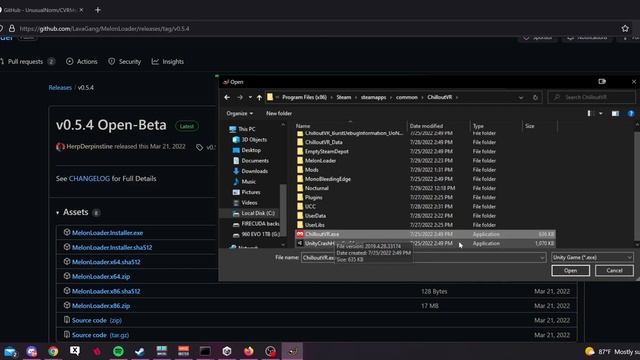Go up one folder level
The height and width of the screenshot is (360, 640).
(x=259, y=97)
